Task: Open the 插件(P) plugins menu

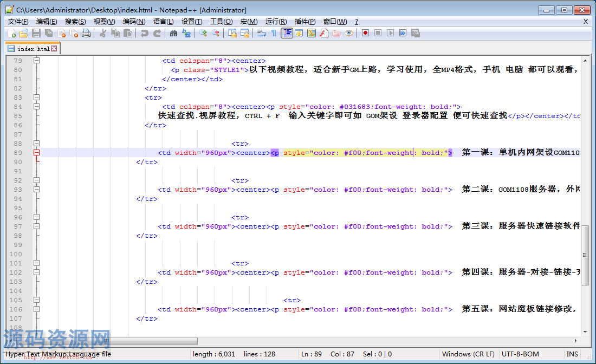Action: point(305,22)
